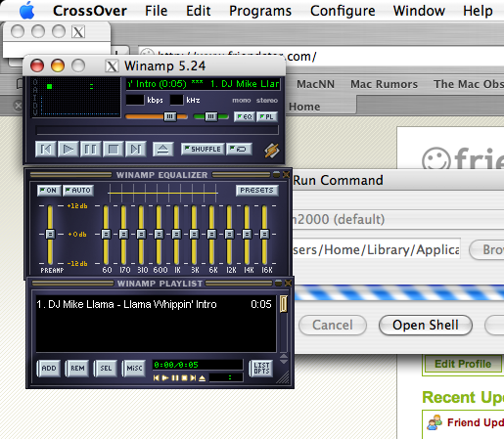Click the 6K equalizer band slider
Screen dimensions: 504x439
pos(211,235)
